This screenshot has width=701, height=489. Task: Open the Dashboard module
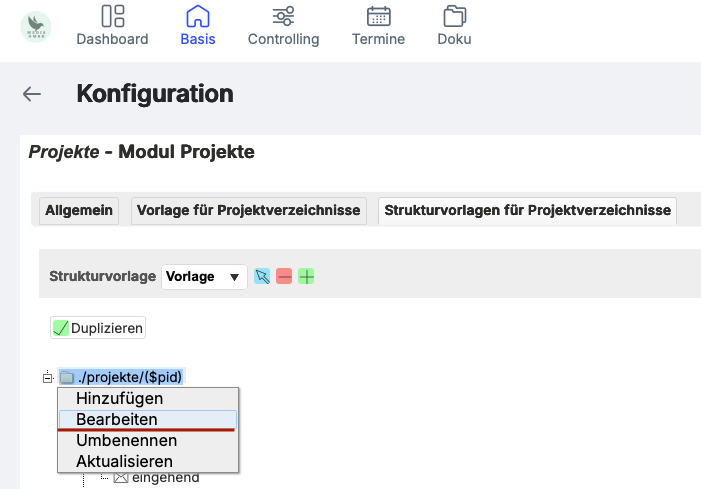point(112,26)
